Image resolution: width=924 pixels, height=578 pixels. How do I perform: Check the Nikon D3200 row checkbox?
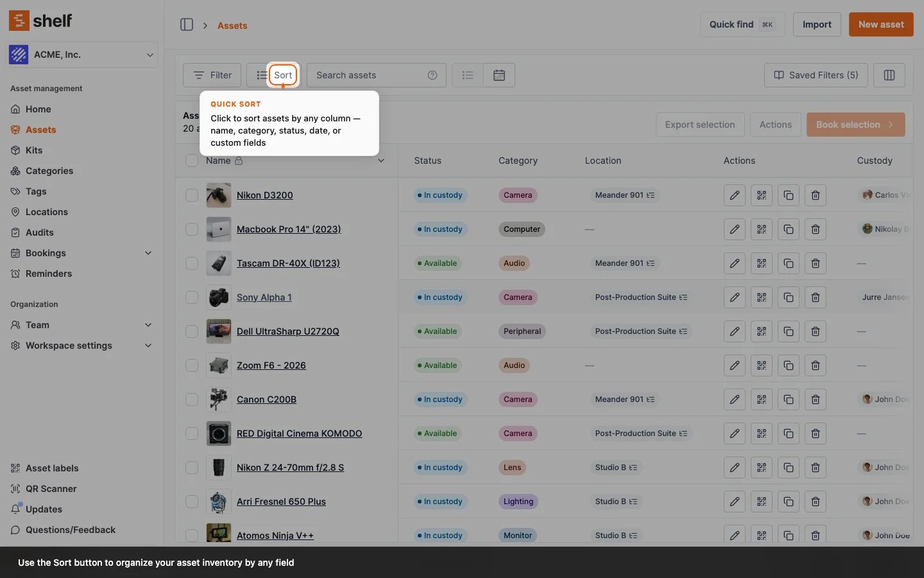[x=192, y=195]
